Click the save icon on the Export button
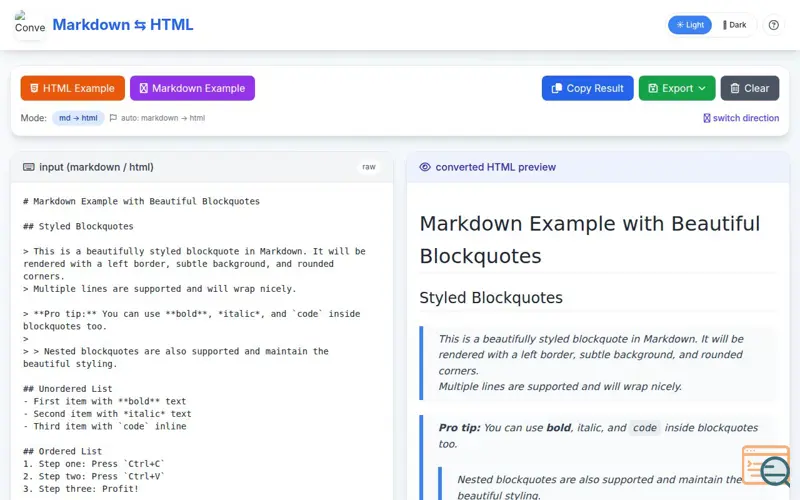800x500 pixels. point(653,88)
